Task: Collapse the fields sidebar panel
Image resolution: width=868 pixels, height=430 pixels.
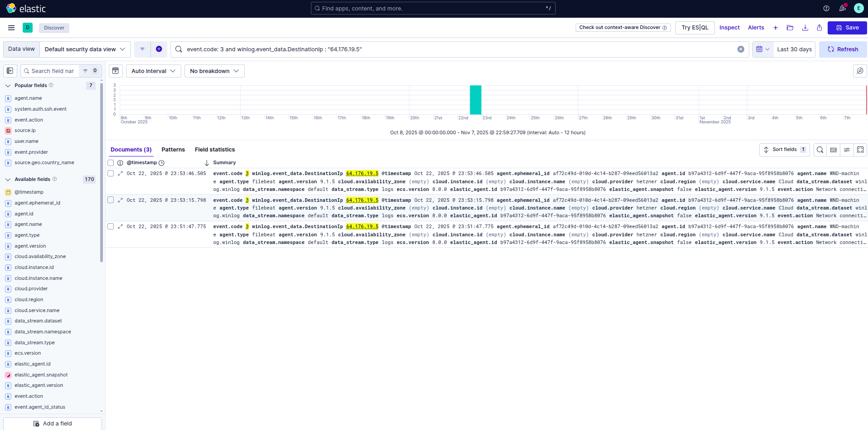Action: pyautogui.click(x=10, y=71)
